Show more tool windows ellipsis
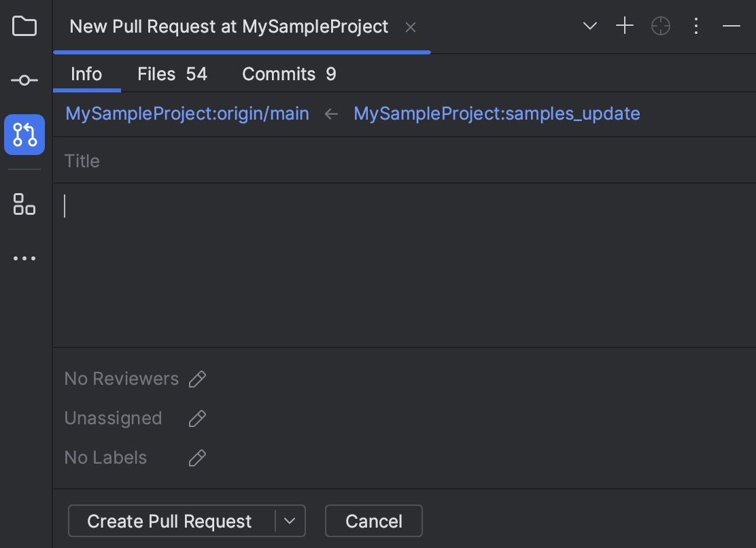The height and width of the screenshot is (548, 756). (24, 258)
